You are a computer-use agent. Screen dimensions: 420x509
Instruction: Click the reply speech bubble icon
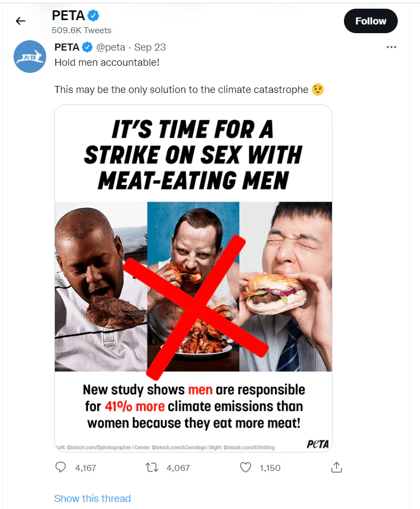pos(61,467)
